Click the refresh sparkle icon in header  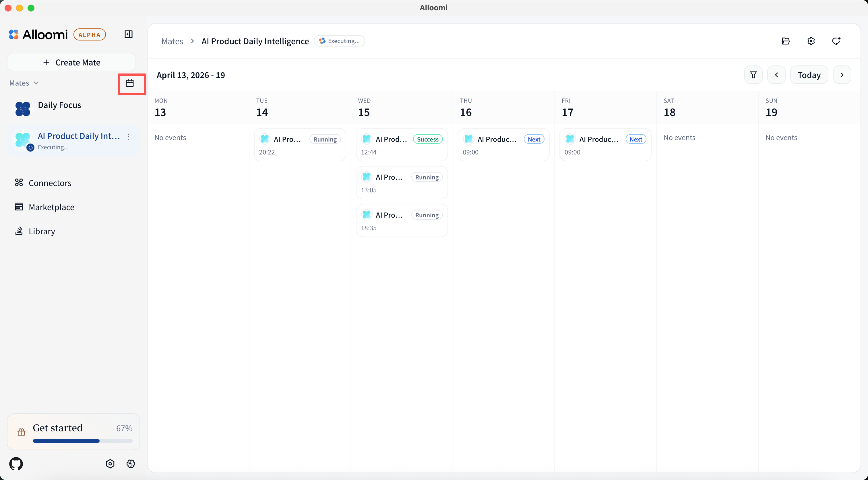click(836, 41)
